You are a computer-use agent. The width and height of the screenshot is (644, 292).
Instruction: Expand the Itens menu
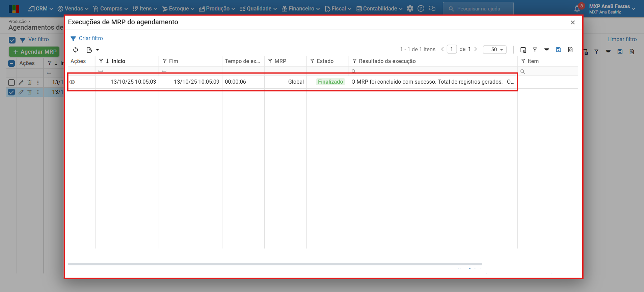point(145,9)
